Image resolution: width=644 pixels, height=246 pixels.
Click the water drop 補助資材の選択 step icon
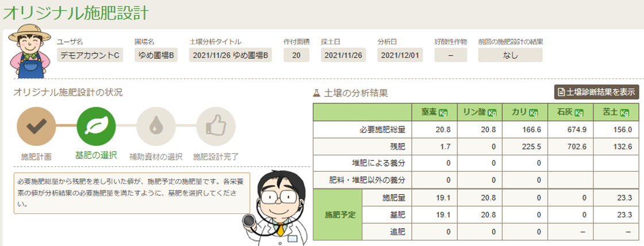pyautogui.click(x=155, y=126)
